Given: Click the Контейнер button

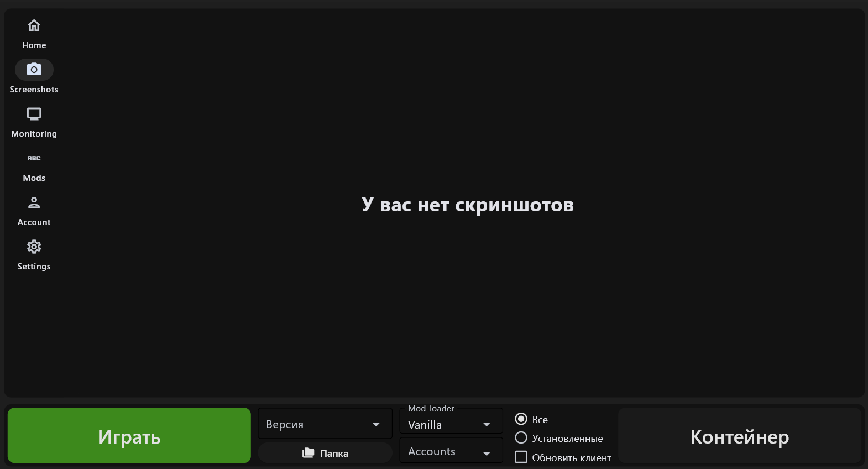Looking at the screenshot, I should 739,436.
